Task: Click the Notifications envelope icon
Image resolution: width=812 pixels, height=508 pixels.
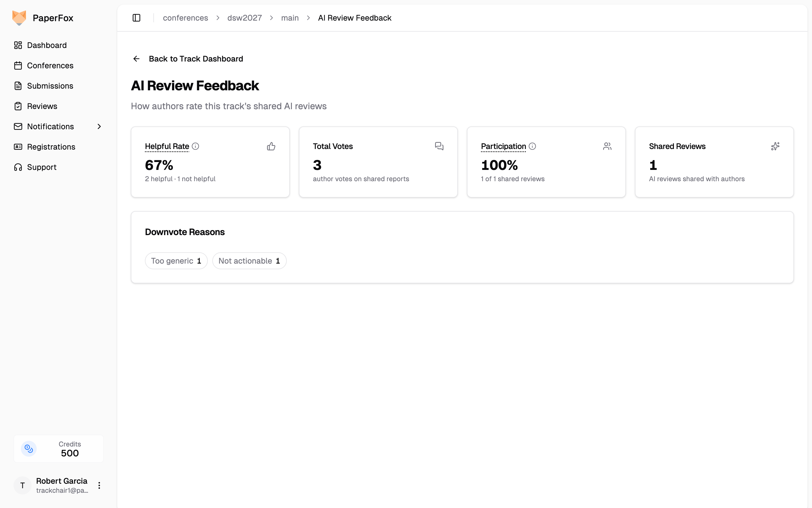Action: [x=18, y=126]
